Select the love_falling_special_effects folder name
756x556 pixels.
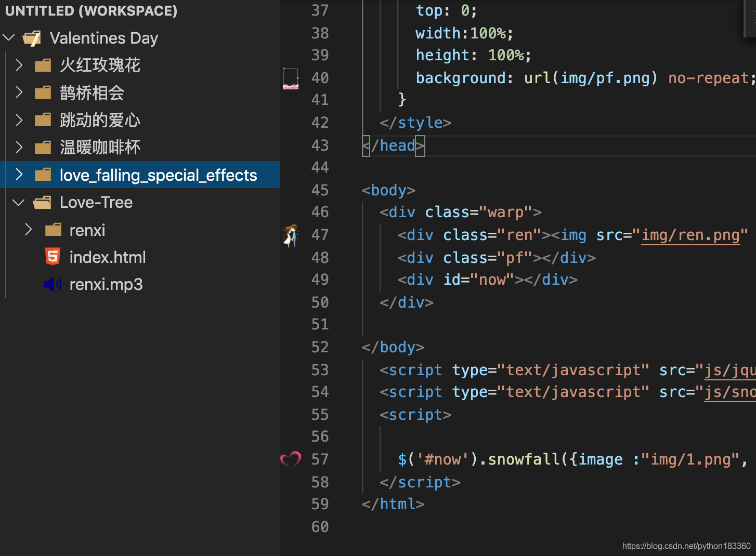coord(158,175)
